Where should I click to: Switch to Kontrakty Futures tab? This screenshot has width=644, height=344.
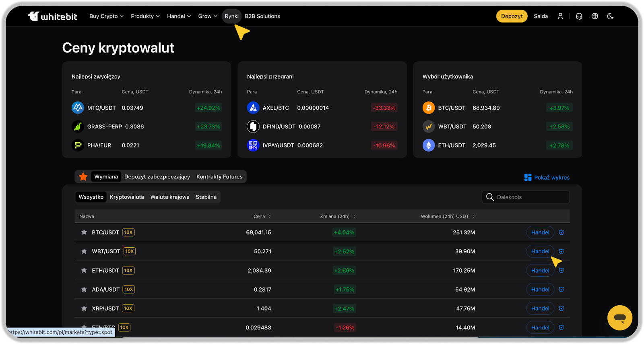(x=219, y=177)
